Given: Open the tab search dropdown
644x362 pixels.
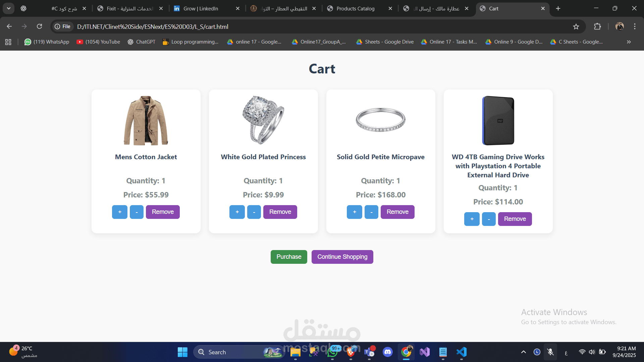Looking at the screenshot, I should tap(9, 8).
